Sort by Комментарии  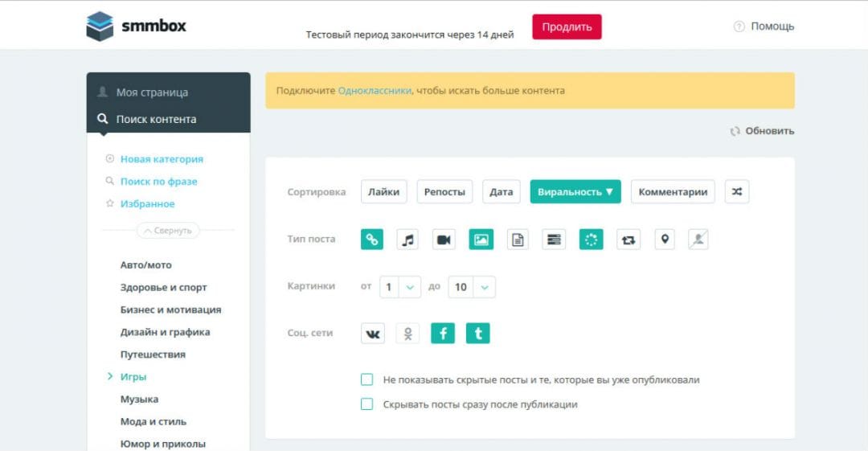673,191
